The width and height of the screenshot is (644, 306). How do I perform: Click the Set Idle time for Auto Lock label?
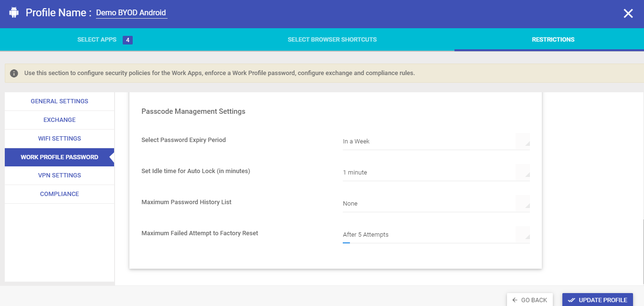[x=196, y=171]
